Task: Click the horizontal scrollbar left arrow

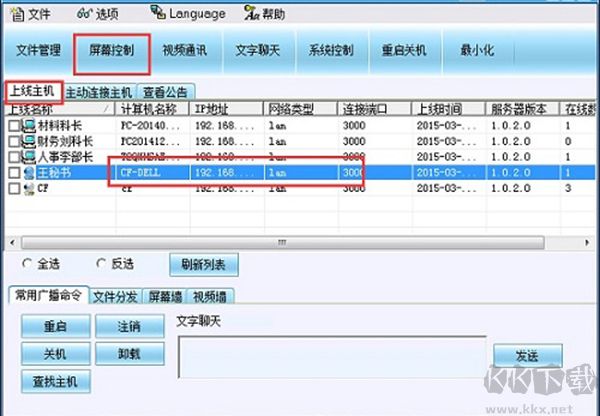Action: coord(13,243)
